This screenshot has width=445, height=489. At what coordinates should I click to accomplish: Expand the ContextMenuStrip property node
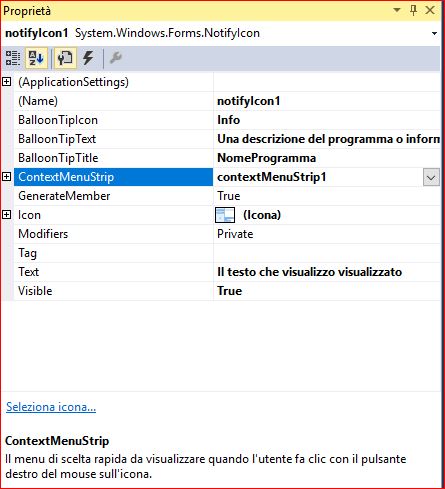tap(7, 177)
